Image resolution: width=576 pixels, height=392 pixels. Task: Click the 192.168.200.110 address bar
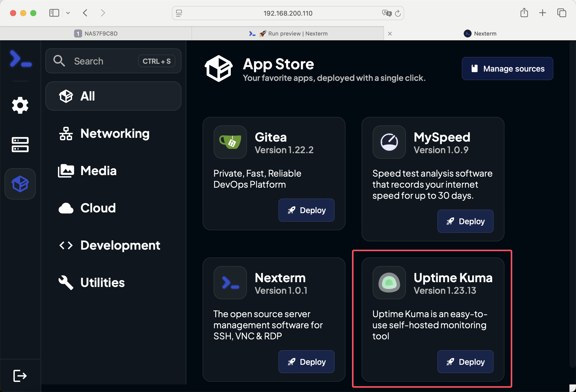(x=288, y=13)
